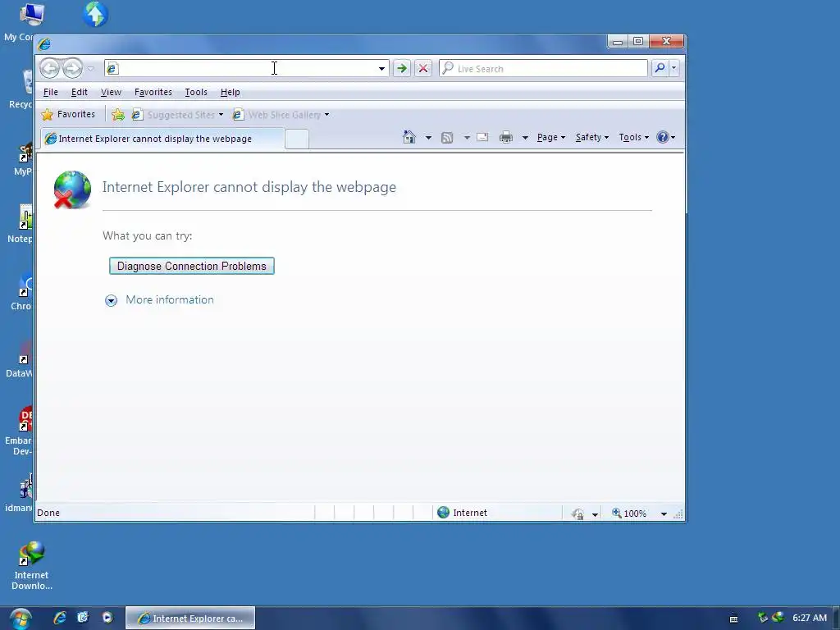The height and width of the screenshot is (630, 840).
Task: Click the keyboard icon in system tray
Action: click(x=734, y=619)
